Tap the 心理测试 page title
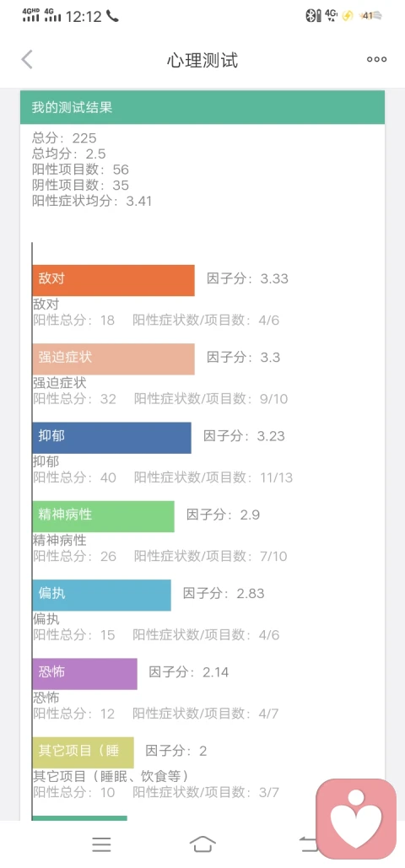This screenshot has width=405, height=868. (x=202, y=60)
